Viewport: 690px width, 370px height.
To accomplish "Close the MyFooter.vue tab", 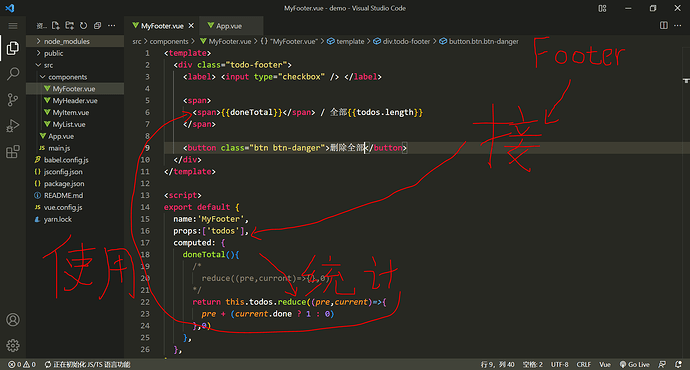I will [191, 26].
